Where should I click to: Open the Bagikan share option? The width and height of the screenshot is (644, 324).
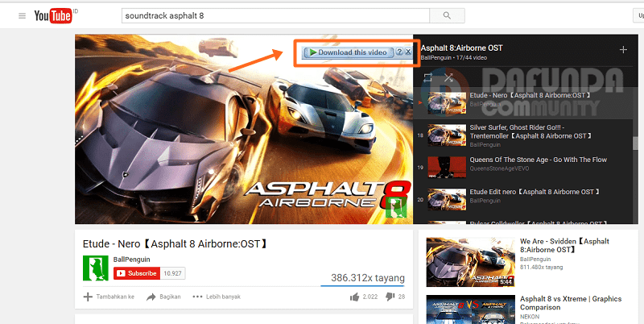point(163,297)
